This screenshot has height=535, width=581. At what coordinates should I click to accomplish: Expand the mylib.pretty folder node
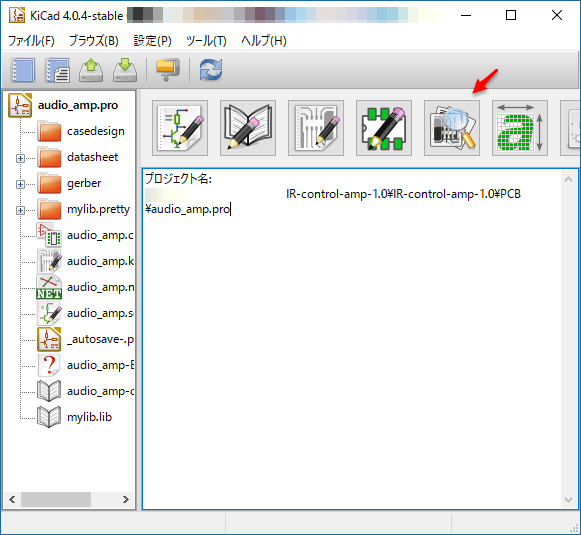[20, 210]
